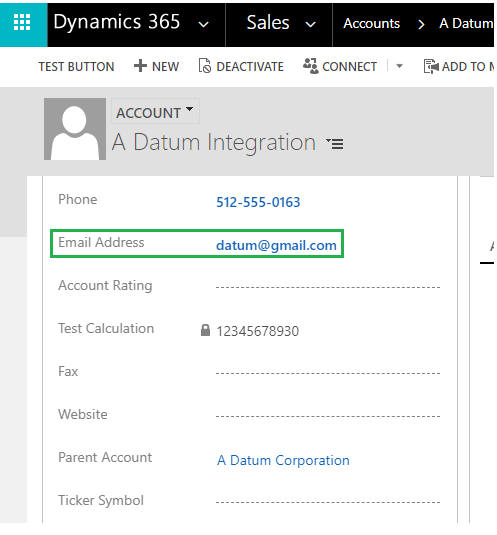Viewport: 497px width, 535px height.
Task: Click the Dynamics 365 title
Action: [x=116, y=22]
